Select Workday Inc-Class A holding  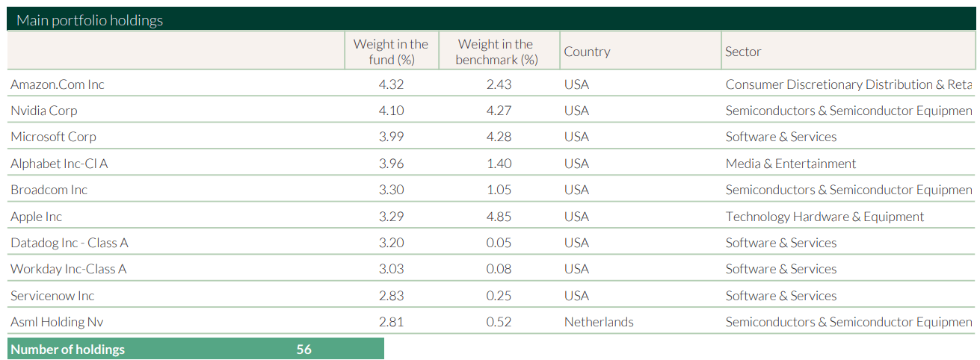click(x=69, y=269)
